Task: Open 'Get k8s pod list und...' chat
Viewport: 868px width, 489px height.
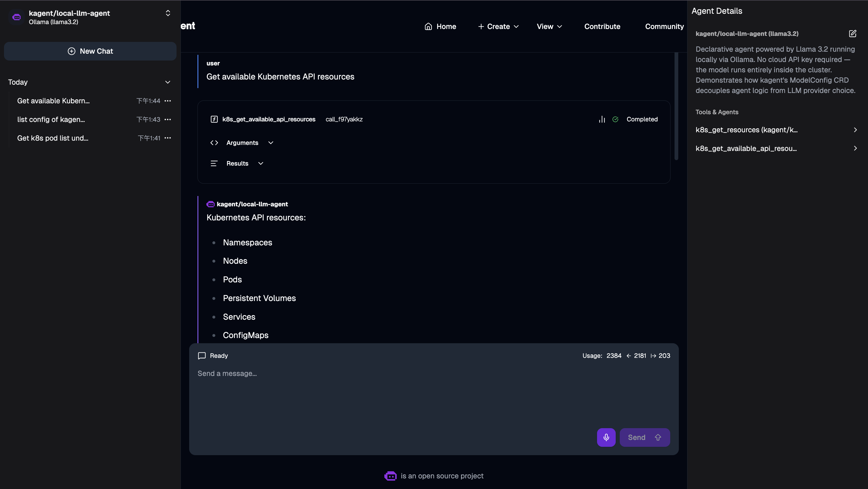Action: [x=53, y=138]
